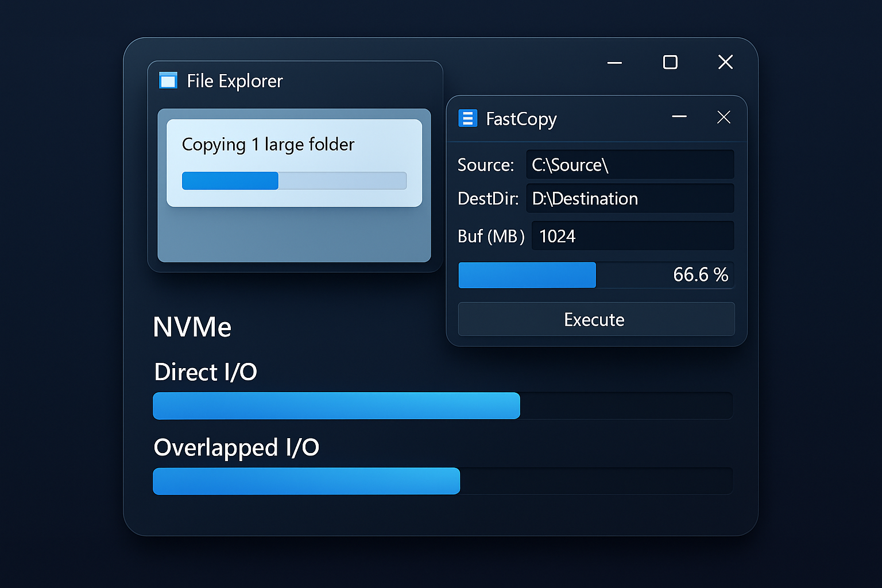Click the Buf (MB) field containing 1024
Image resolution: width=882 pixels, height=588 pixels.
[x=632, y=235]
